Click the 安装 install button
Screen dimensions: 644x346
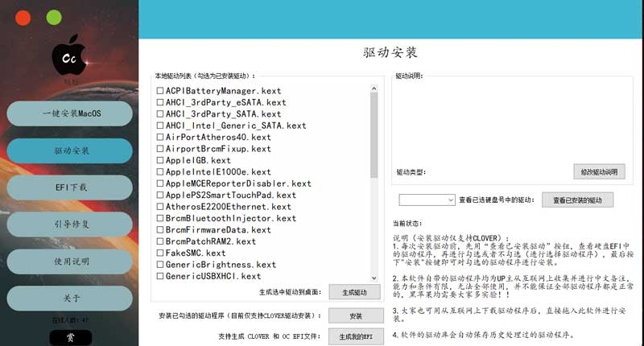[x=356, y=316]
